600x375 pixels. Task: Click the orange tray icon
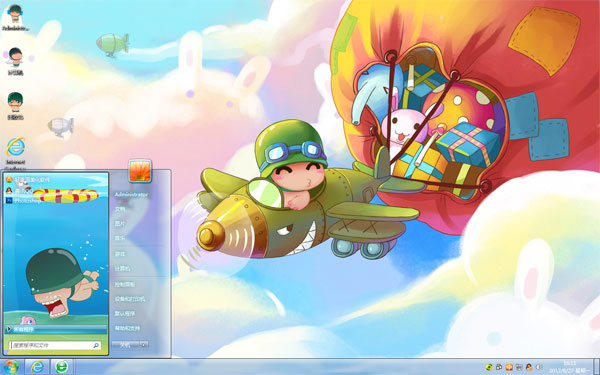(509, 367)
